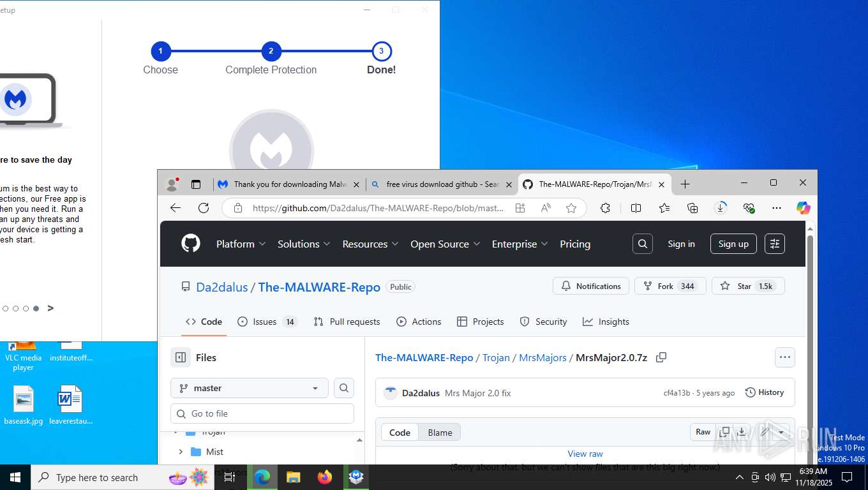The image size is (868, 490).
Task: Switch to the free virus download github tab
Action: click(442, 184)
